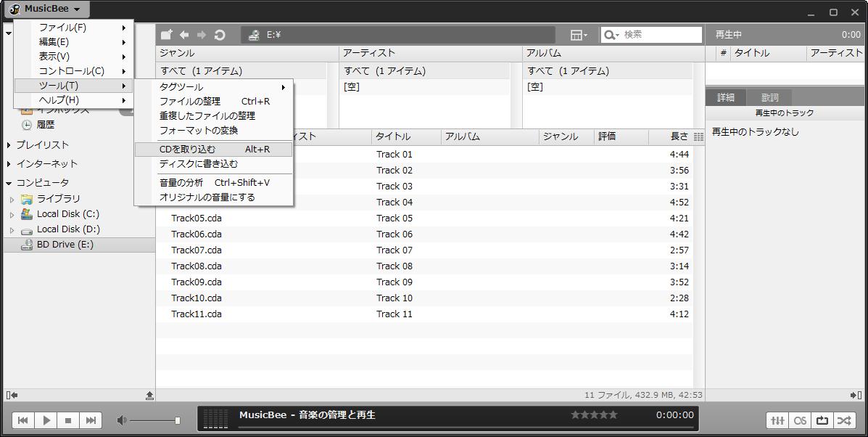
Task: Sort by track list ジャンル column header
Action: 567,136
